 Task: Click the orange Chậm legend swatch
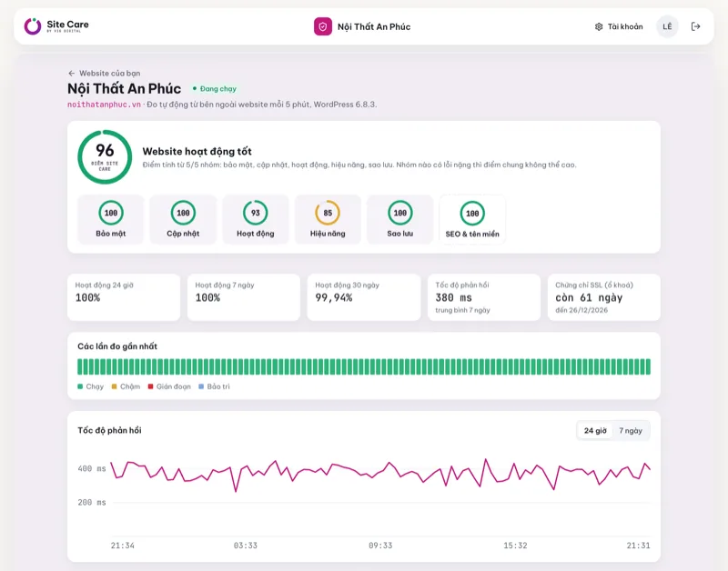[x=115, y=386]
